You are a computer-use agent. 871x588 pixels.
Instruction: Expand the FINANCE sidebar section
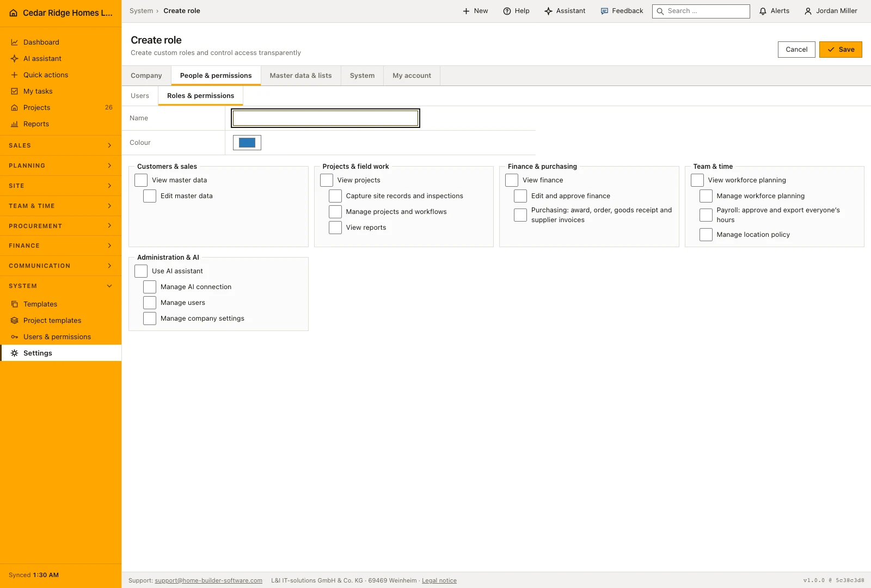(x=60, y=246)
